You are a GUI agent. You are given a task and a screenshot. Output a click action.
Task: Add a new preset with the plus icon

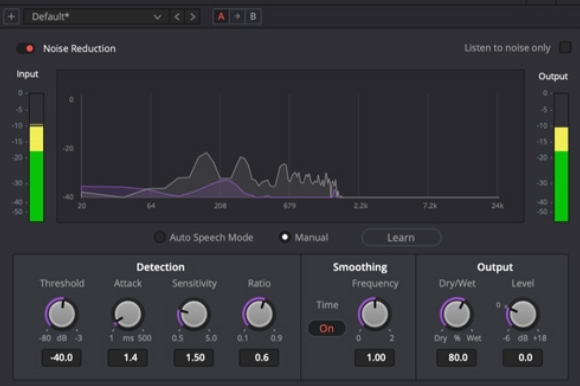point(11,17)
